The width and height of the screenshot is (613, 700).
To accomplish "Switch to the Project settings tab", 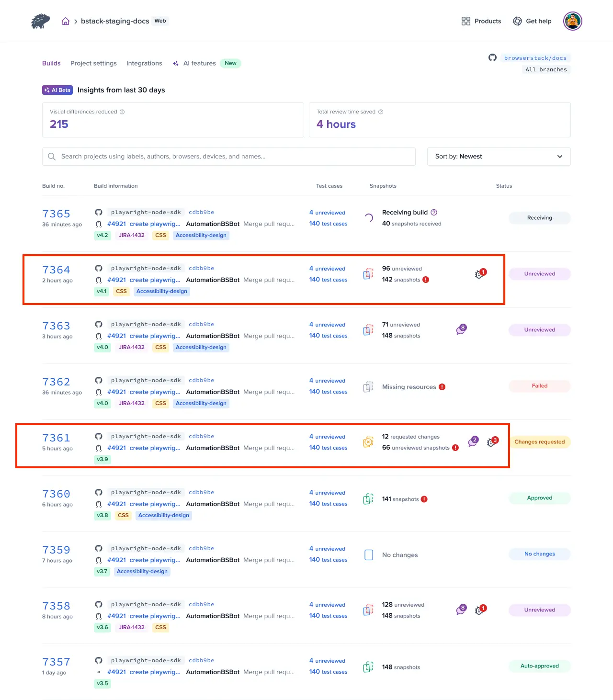I will (x=93, y=63).
